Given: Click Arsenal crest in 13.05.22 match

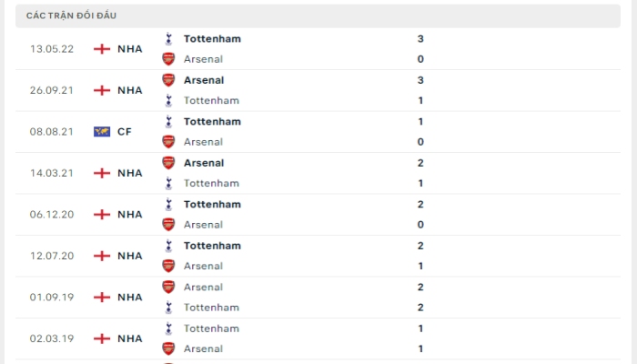Looking at the screenshot, I should tap(168, 59).
